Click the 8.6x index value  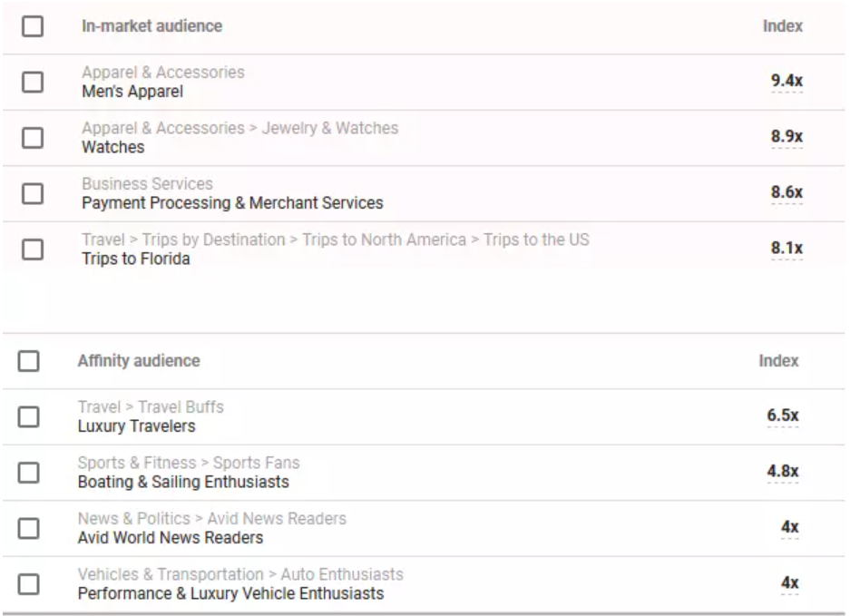[x=786, y=192]
